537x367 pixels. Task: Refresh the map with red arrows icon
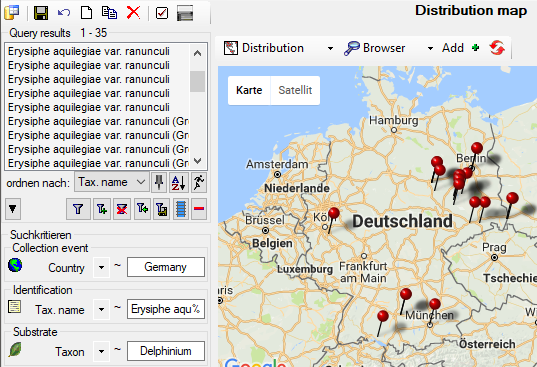[x=497, y=48]
